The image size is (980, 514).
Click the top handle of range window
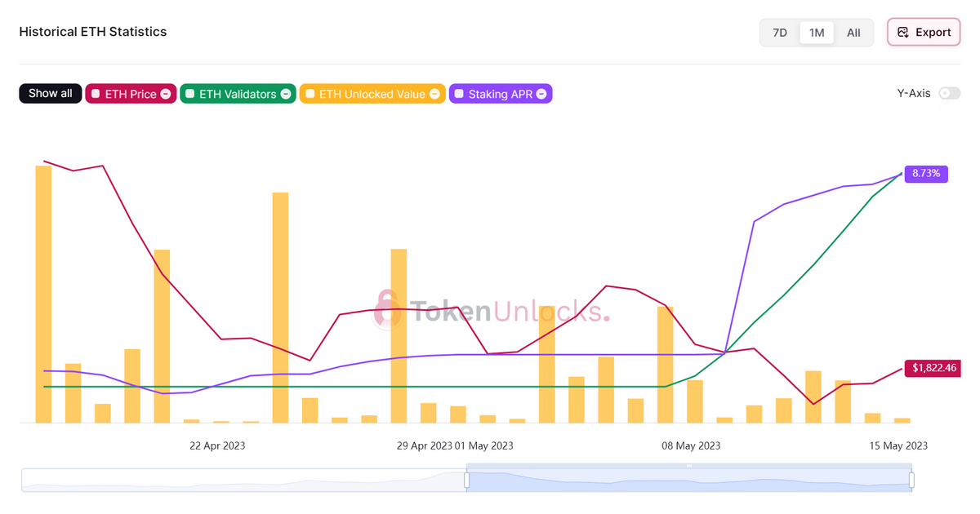688,466
